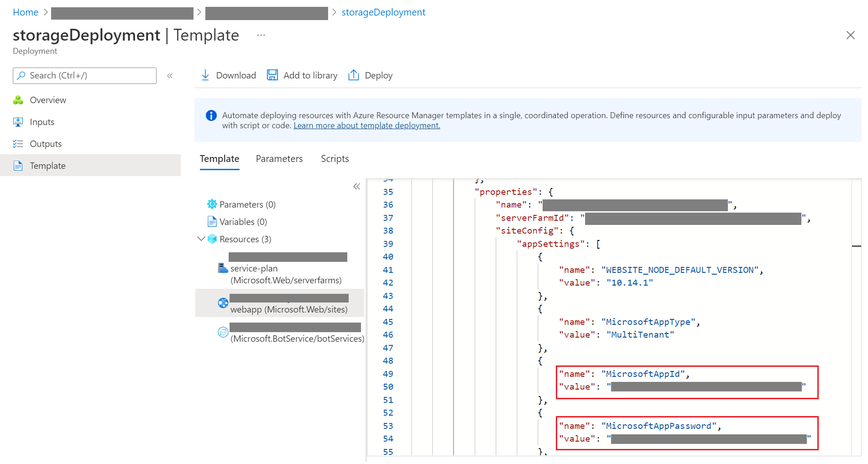Go to Home via breadcrumb

[26, 12]
